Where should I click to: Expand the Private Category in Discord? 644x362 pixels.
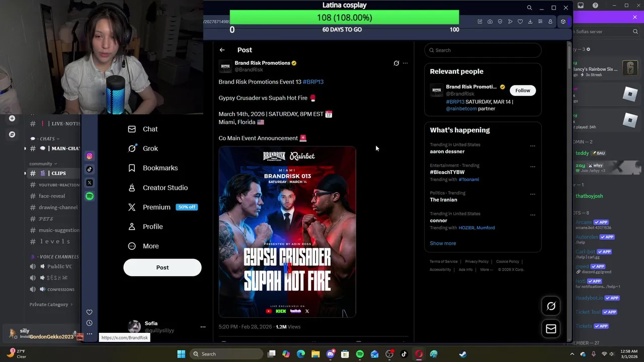pyautogui.click(x=51, y=305)
